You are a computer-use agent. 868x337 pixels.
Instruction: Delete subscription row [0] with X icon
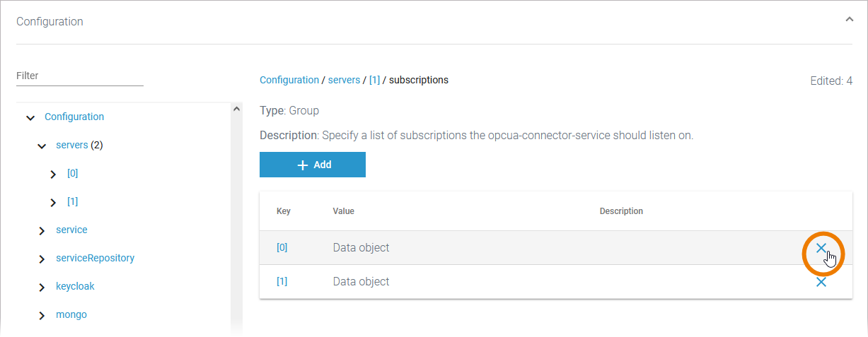point(821,248)
